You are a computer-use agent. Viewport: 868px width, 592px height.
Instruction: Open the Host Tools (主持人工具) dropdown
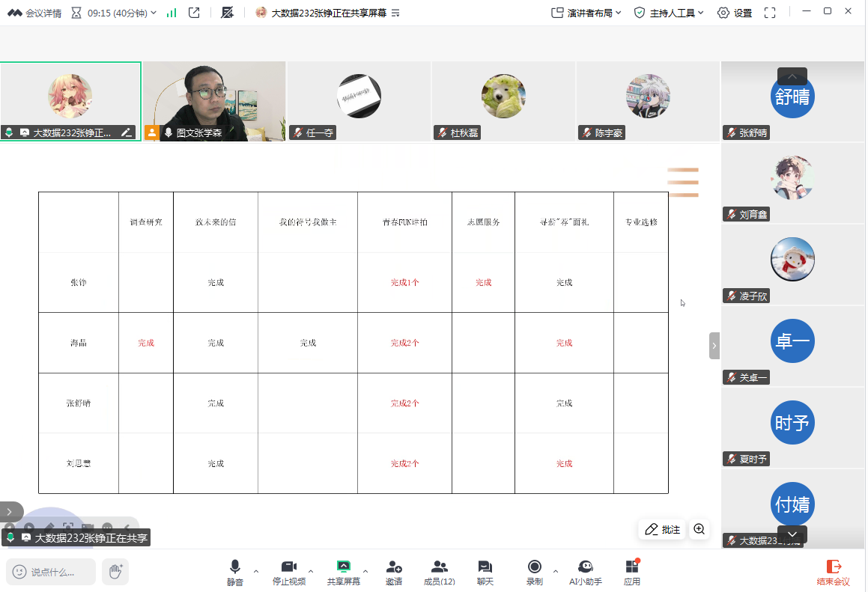tap(668, 13)
